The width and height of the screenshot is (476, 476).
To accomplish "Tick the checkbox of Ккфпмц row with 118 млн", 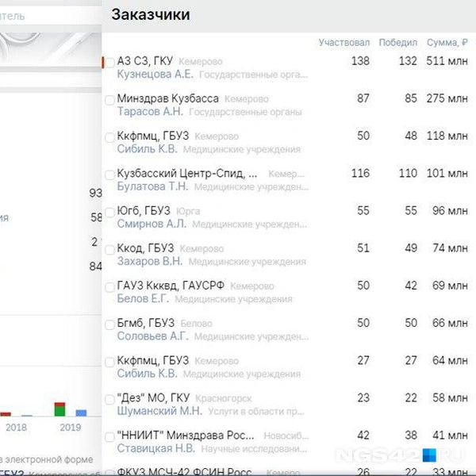I will point(109,137).
